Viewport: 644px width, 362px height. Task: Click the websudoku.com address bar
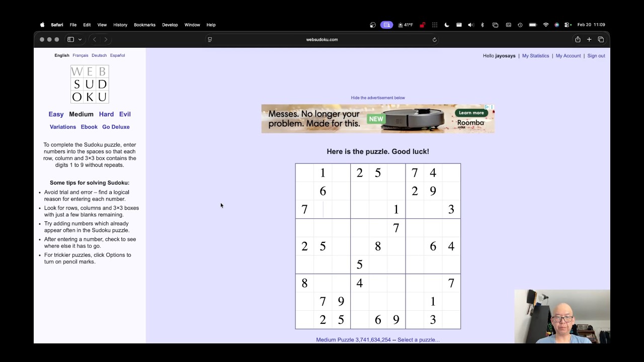[322, 39]
